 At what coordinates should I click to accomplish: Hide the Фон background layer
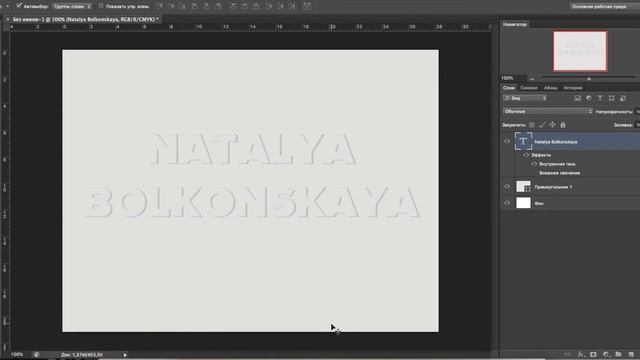pos(507,203)
